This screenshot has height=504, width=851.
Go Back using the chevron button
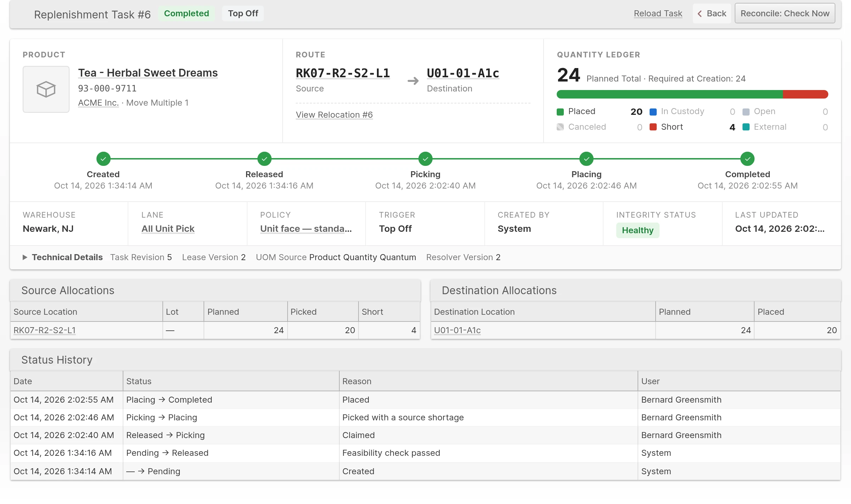[x=712, y=13]
